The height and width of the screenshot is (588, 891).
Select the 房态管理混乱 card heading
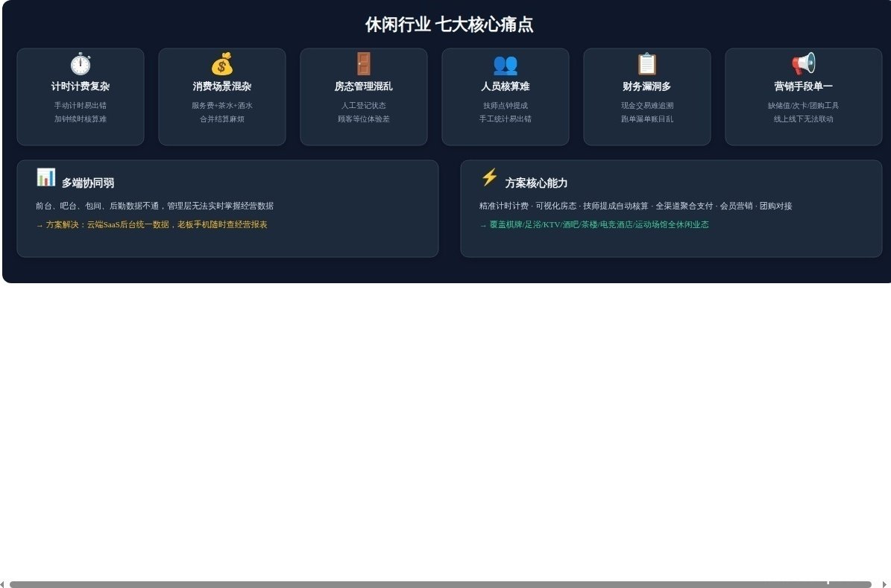click(x=364, y=86)
